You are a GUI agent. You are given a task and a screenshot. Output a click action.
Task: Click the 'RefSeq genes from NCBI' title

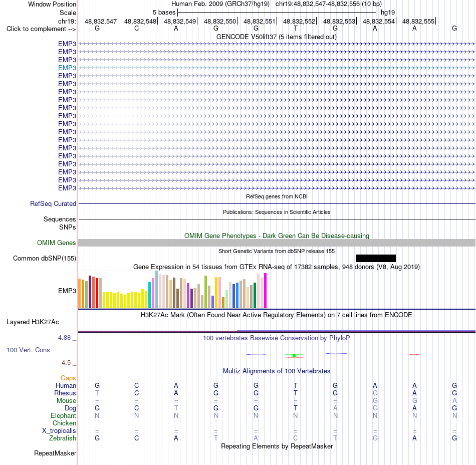tap(277, 196)
